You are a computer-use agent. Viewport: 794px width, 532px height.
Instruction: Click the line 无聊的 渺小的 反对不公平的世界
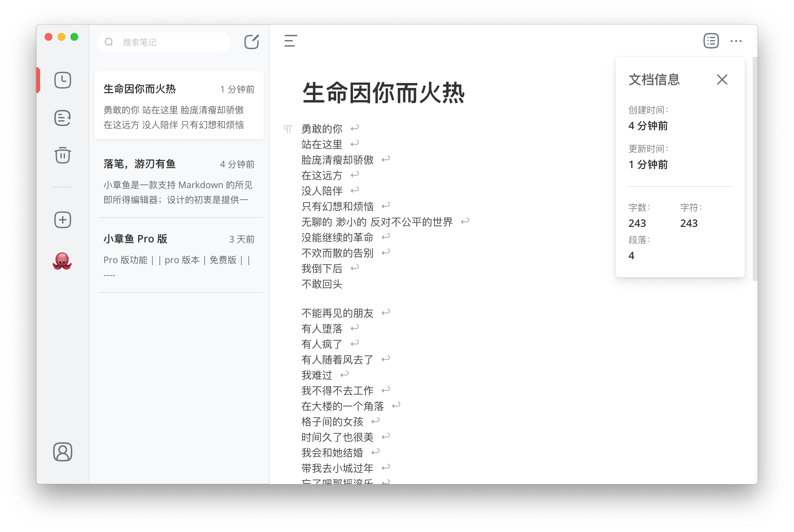tap(377, 222)
